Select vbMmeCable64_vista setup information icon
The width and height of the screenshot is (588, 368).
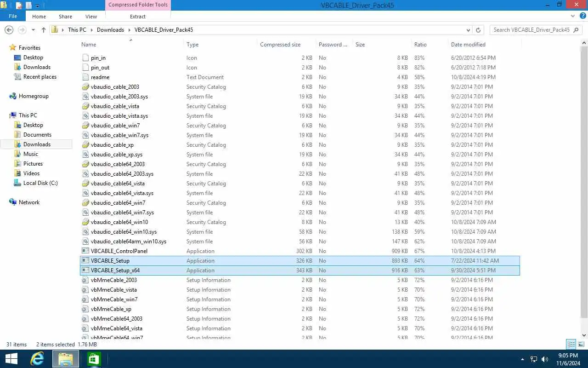(x=85, y=328)
